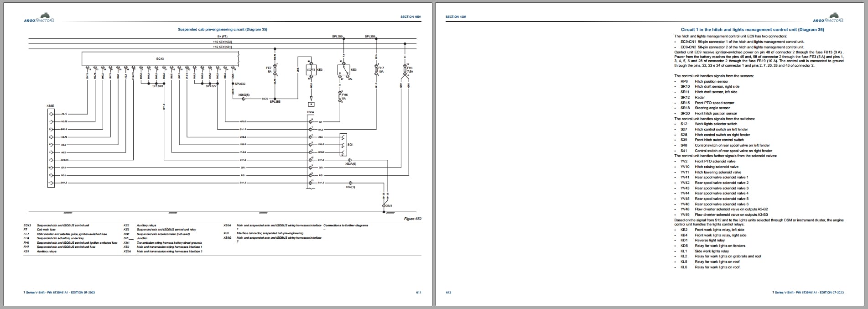Click the 'RP6 Hitch position sensor' line
This screenshot has width=868, height=309.
(704, 81)
